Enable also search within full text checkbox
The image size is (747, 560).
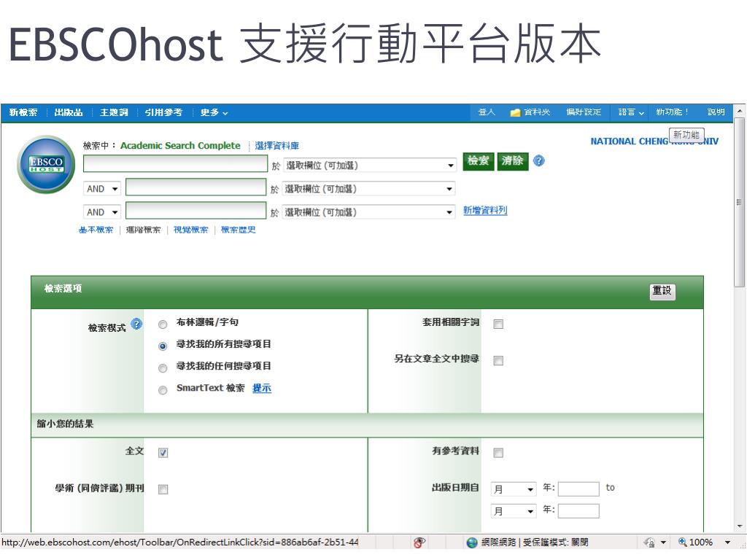click(x=498, y=360)
